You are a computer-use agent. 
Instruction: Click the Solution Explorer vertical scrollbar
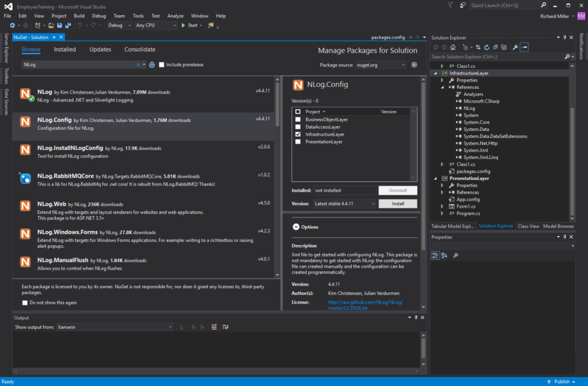coord(572,161)
